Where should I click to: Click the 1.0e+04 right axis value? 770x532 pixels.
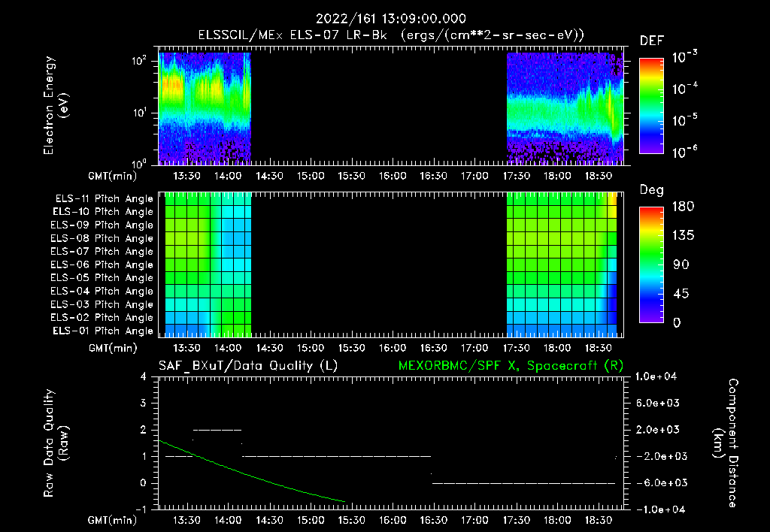[x=656, y=376]
